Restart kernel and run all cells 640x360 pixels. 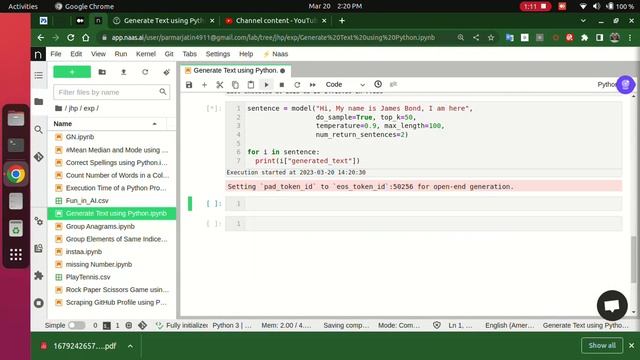pos(313,84)
